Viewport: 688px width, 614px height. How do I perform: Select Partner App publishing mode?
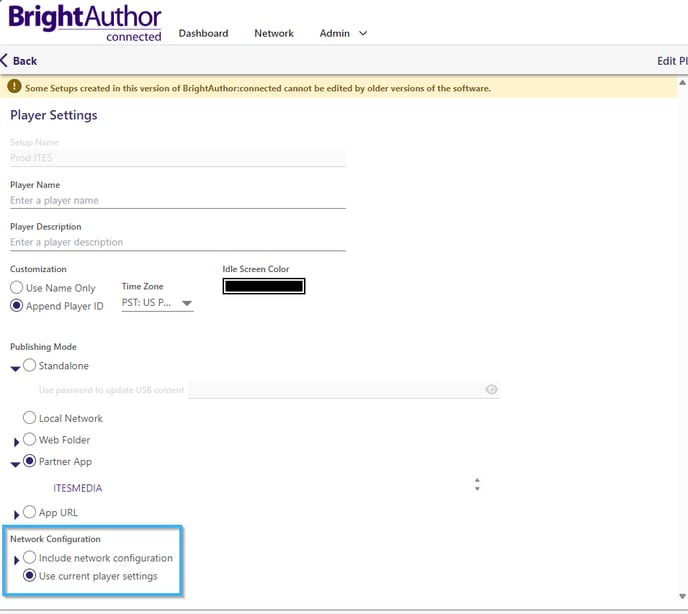29,461
